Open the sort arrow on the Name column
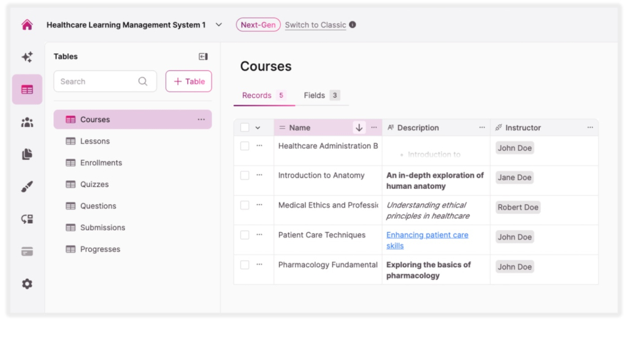 [358, 127]
